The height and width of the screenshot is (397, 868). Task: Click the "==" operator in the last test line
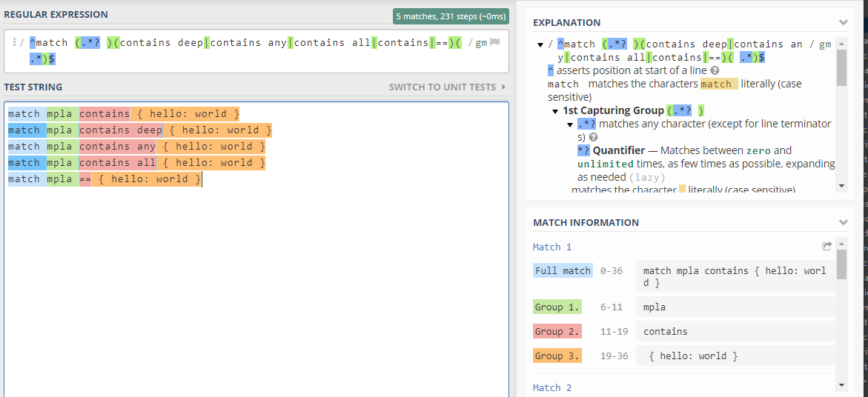pyautogui.click(x=85, y=179)
